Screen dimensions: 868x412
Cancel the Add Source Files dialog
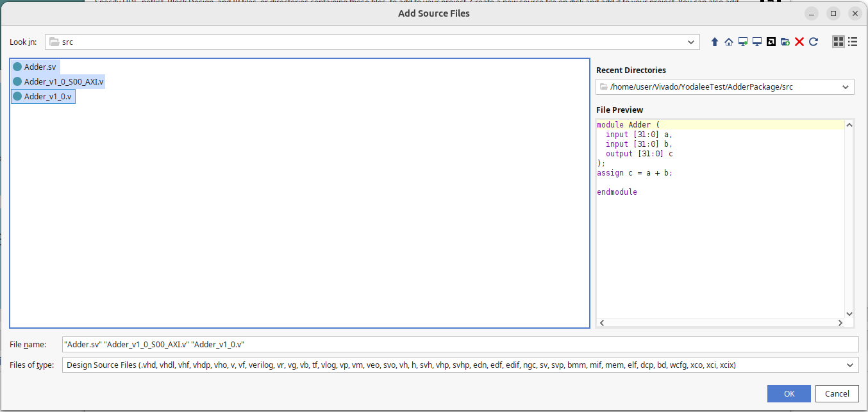(x=837, y=393)
